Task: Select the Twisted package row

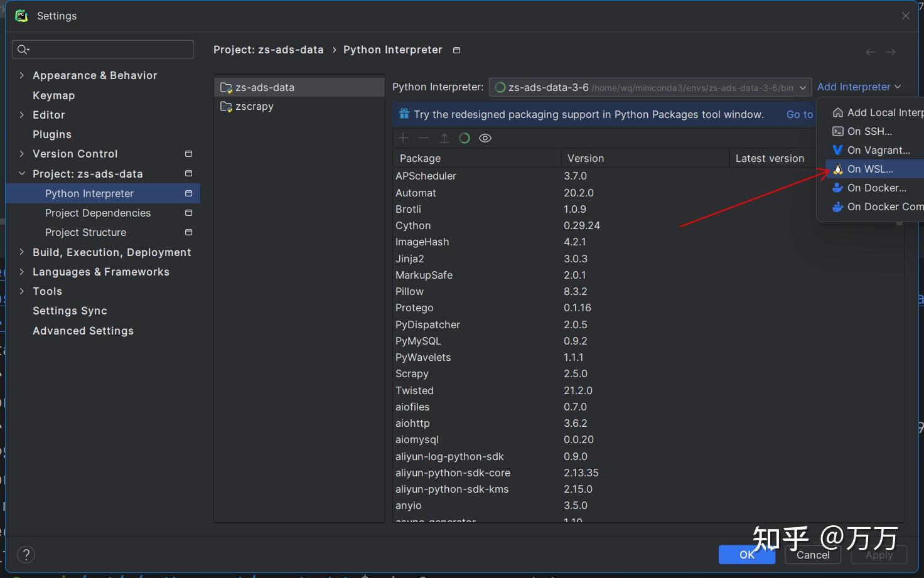Action: [x=648, y=390]
